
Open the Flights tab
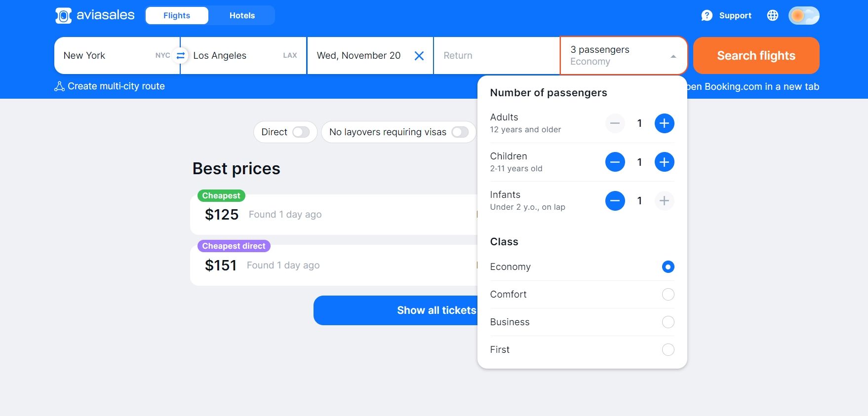pyautogui.click(x=177, y=16)
